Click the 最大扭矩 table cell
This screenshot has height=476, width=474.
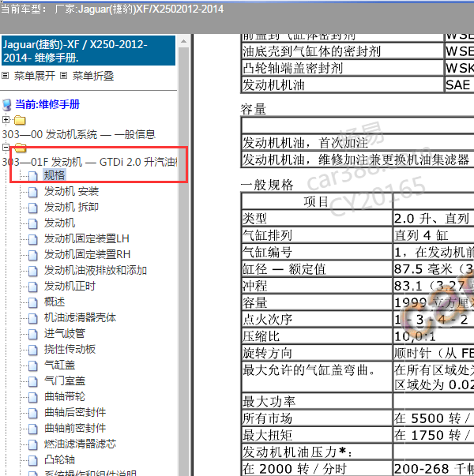317,435
